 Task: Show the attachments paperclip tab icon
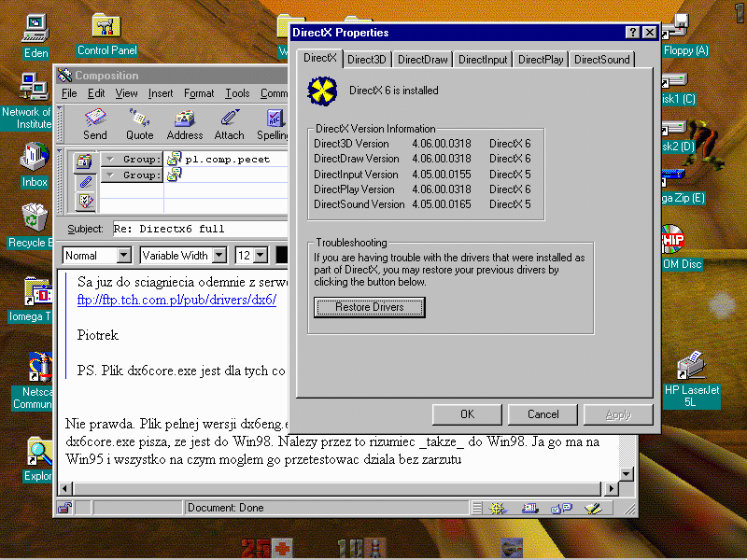tap(86, 182)
